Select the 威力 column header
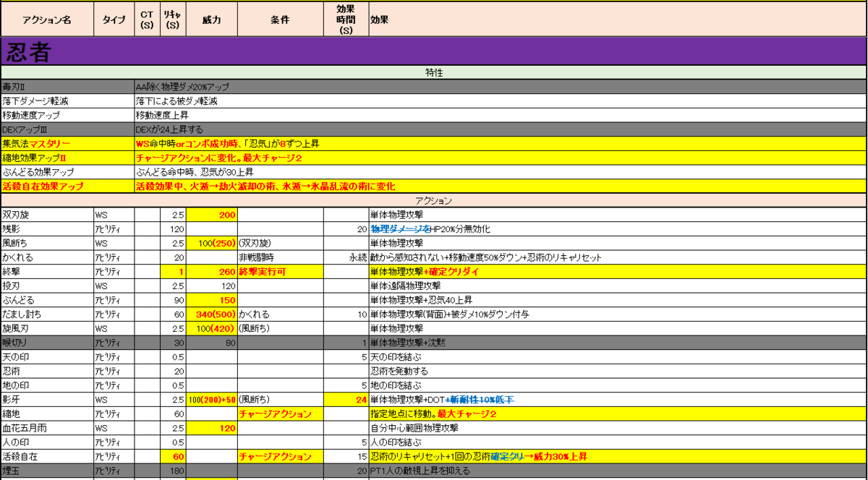 pos(211,20)
